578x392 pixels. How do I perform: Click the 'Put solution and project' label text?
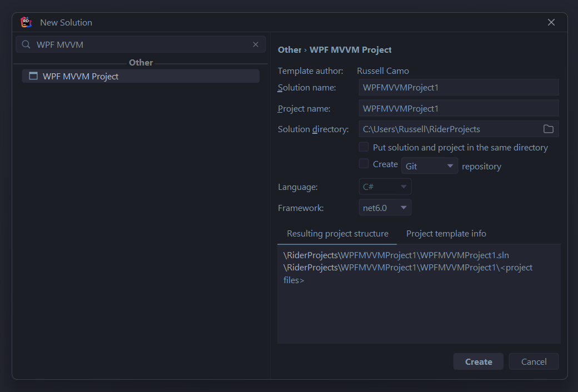pos(460,147)
